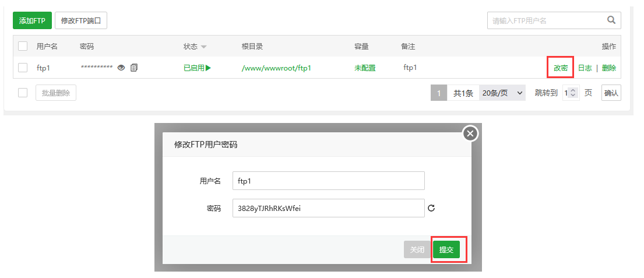644x278 pixels.
Task: Tick the select-all checkbox in header
Action: pyautogui.click(x=23, y=46)
